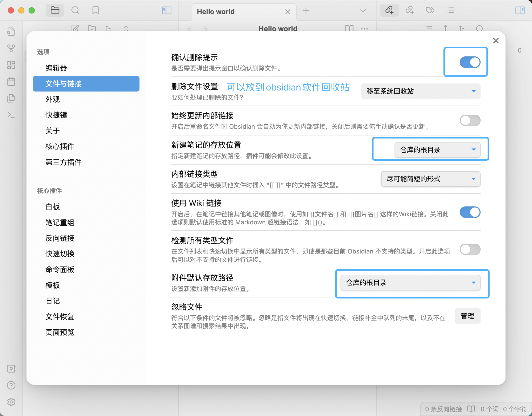Click the search icon in top toolbar
This screenshot has height=416, width=532.
tap(75, 10)
